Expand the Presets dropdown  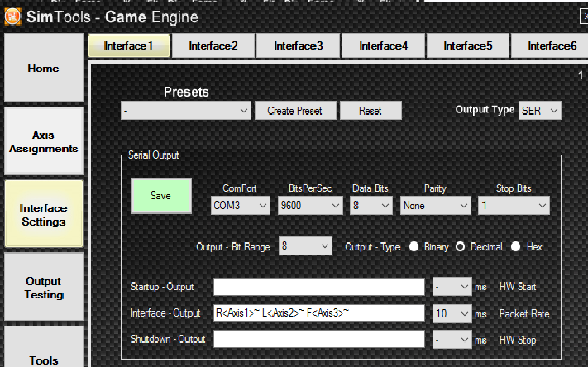tap(186, 111)
